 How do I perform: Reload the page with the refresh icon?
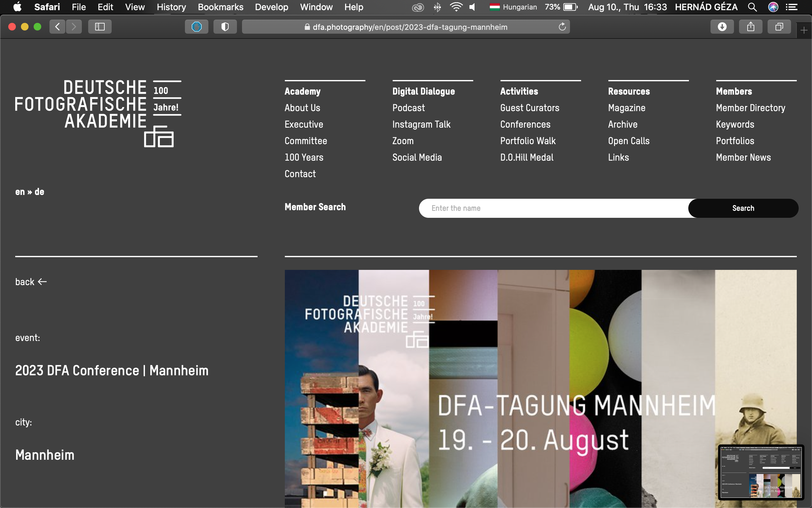pyautogui.click(x=562, y=27)
